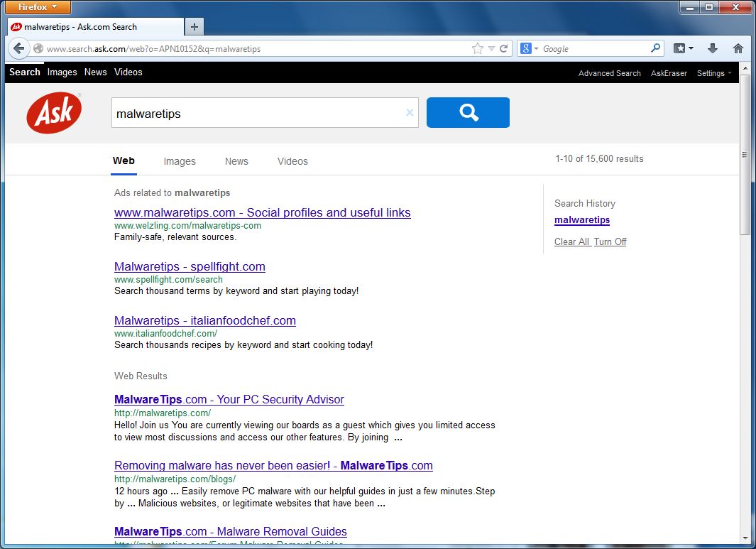The height and width of the screenshot is (549, 756).
Task: Click the http://malwaretips.com/ green URL text
Action: tap(163, 413)
